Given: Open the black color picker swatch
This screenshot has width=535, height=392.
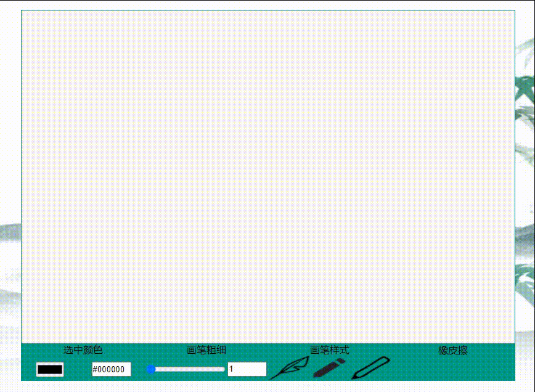Looking at the screenshot, I should point(50,369).
